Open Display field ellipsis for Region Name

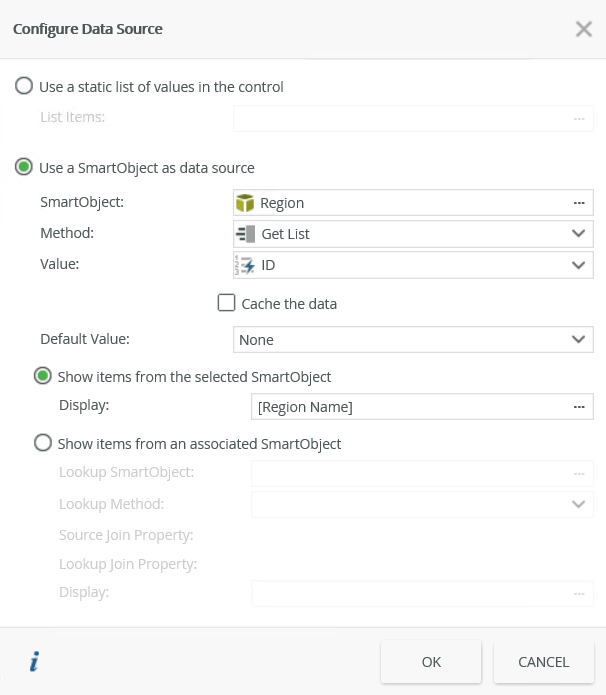pyautogui.click(x=578, y=407)
